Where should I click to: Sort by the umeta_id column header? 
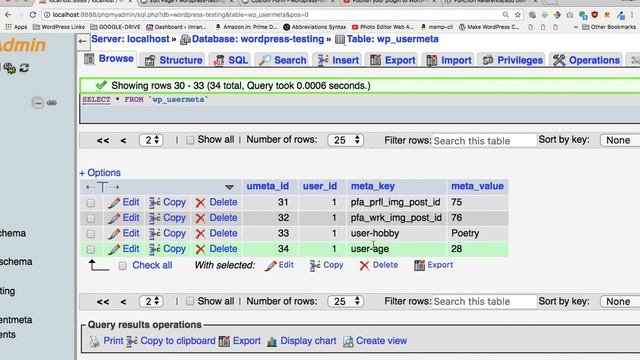[x=268, y=186]
